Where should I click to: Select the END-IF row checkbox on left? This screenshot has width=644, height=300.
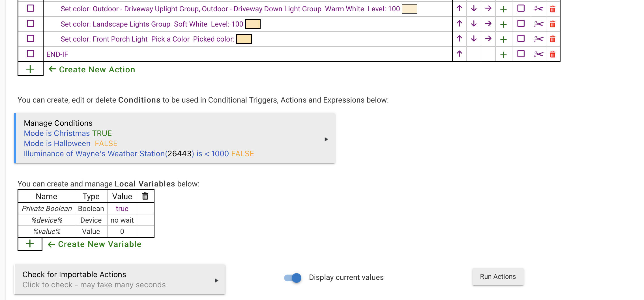pyautogui.click(x=31, y=54)
